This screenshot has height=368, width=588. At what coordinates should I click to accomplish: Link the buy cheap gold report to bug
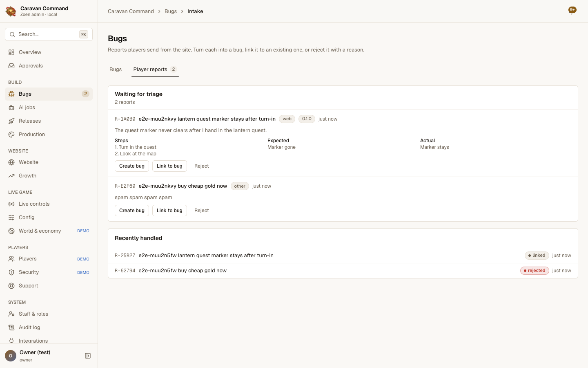point(169,210)
